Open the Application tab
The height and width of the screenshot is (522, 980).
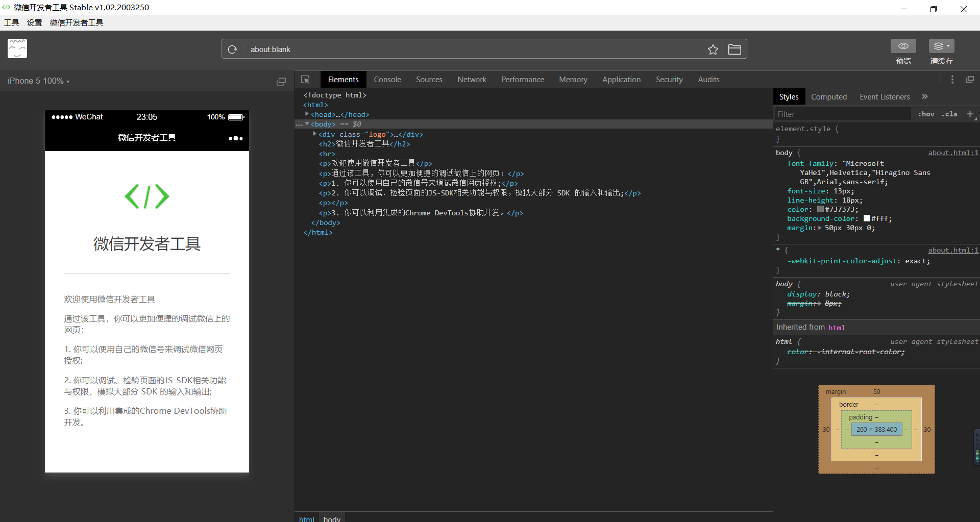[621, 80]
